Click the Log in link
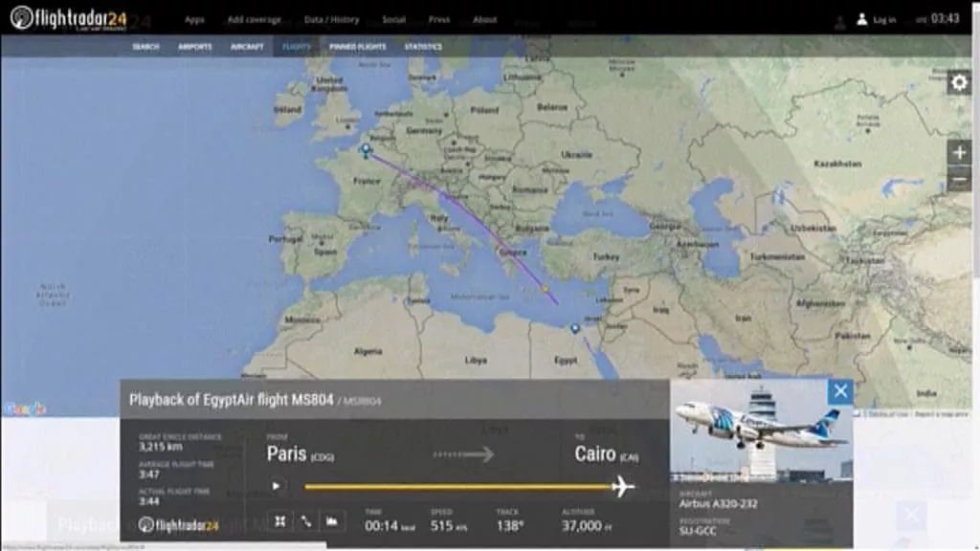980x551 pixels. 884,20
